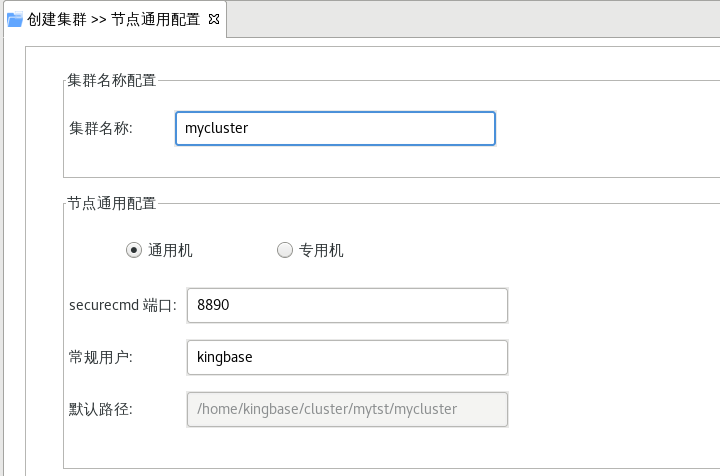This screenshot has width=720, height=476.
Task: Click the 常规用户: label
Action: pyautogui.click(x=100, y=357)
